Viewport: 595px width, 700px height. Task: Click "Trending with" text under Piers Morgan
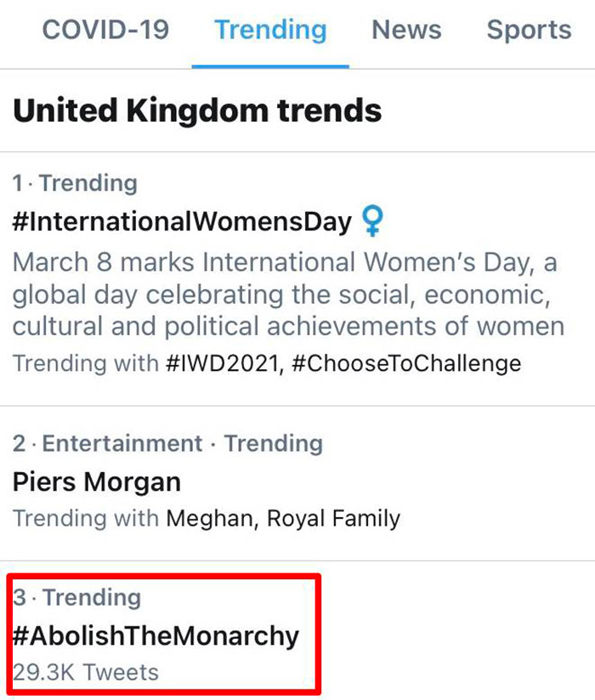tap(86, 518)
